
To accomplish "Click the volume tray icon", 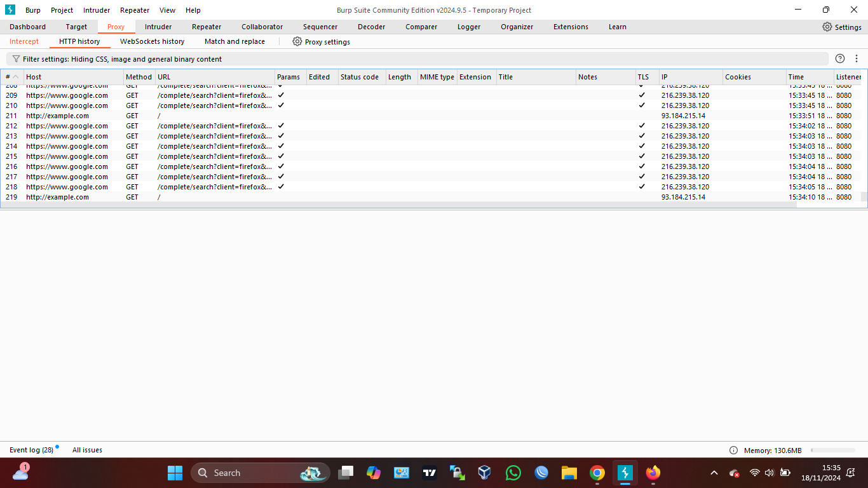I will [770, 473].
